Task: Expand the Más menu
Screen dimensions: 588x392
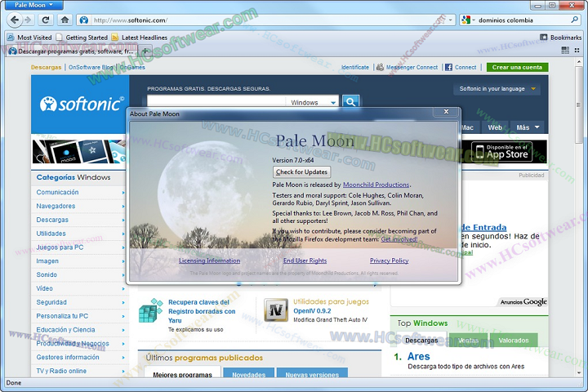Action: point(528,127)
